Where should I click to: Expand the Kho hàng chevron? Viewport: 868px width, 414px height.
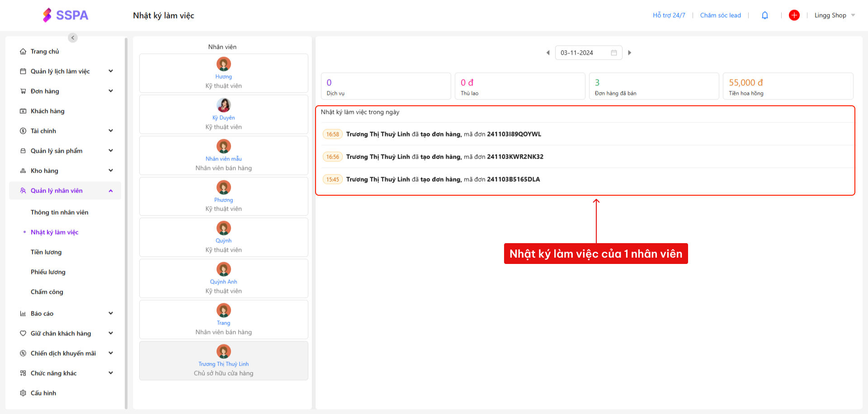(x=111, y=171)
